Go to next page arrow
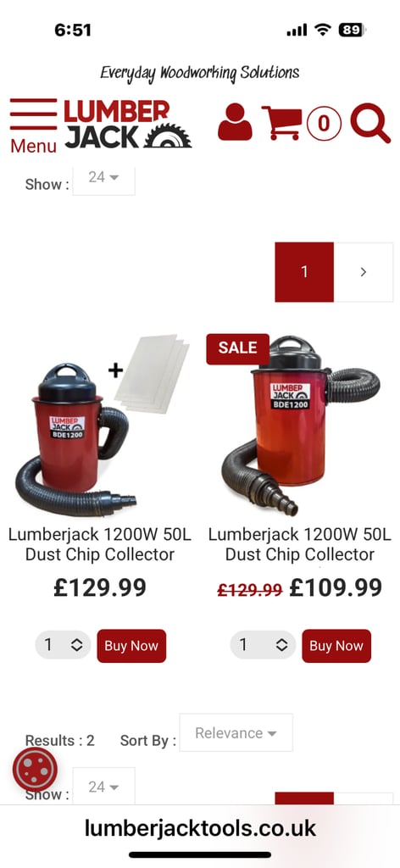Screen dimensions: 400x868 pos(364,272)
